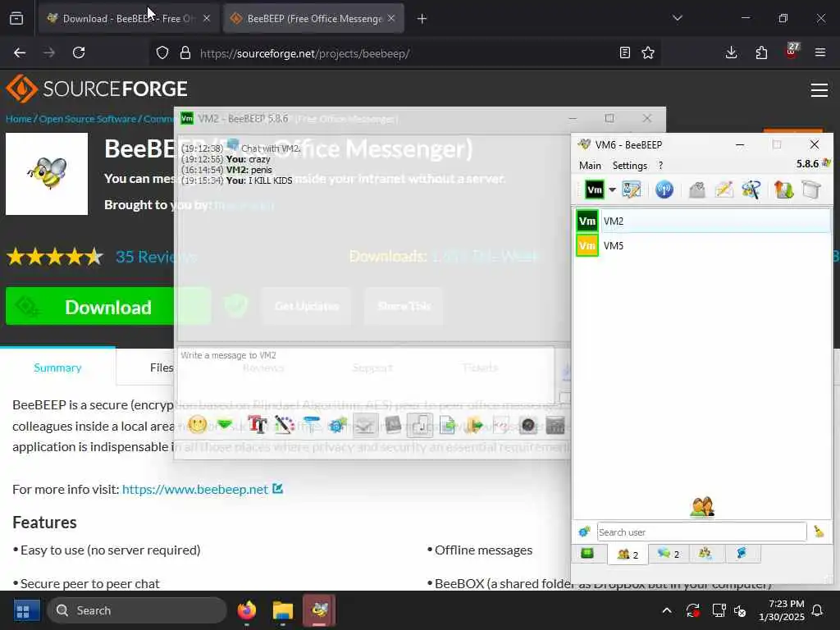Click the send file document icon
Screen dimensions: 840x630
point(447,426)
